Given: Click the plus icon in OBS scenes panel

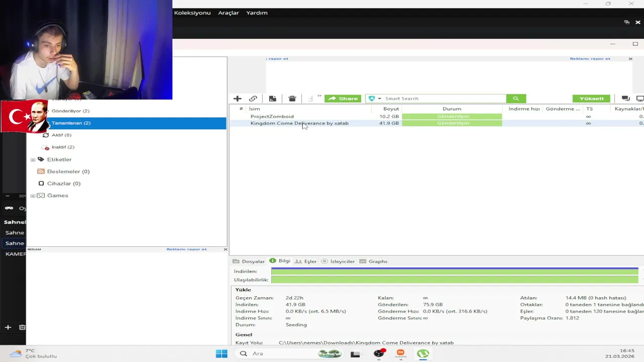Looking at the screenshot, I should (8, 327).
